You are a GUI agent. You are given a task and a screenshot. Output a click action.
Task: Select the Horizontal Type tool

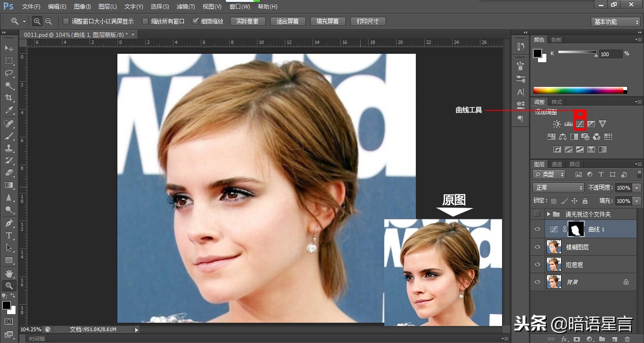coord(9,235)
